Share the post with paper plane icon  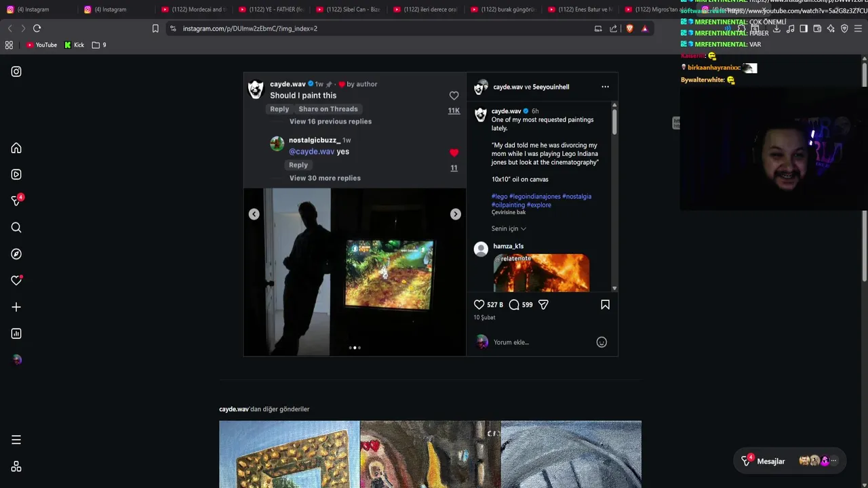pos(543,305)
